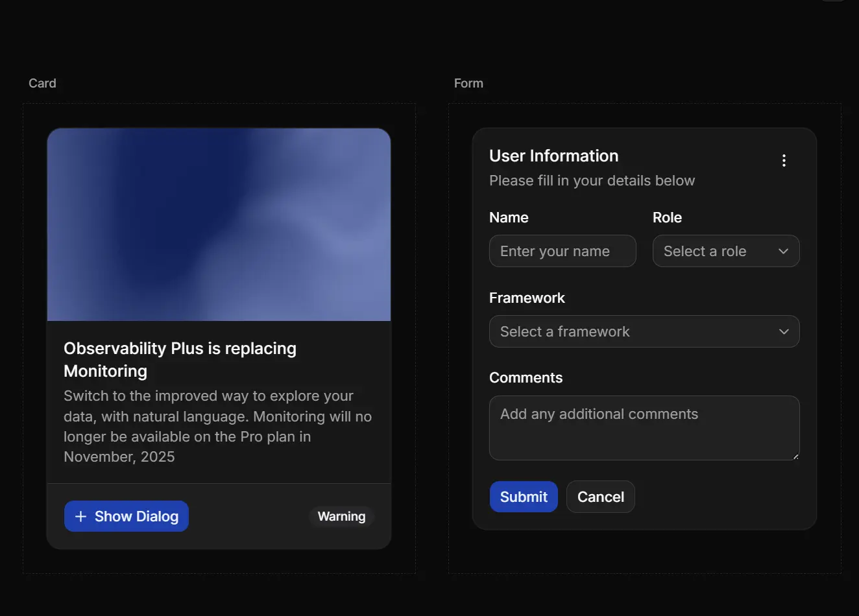Viewport: 859px width, 616px height.
Task: Click into the additional comments textarea
Action: 644,428
